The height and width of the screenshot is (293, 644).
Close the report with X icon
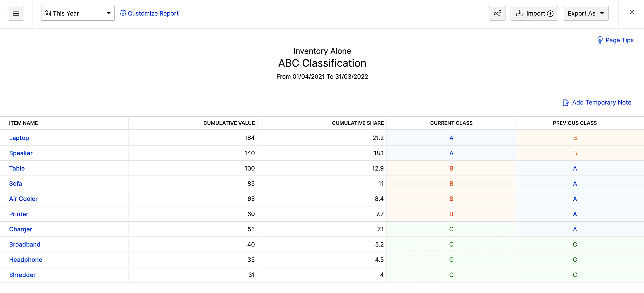click(x=632, y=13)
